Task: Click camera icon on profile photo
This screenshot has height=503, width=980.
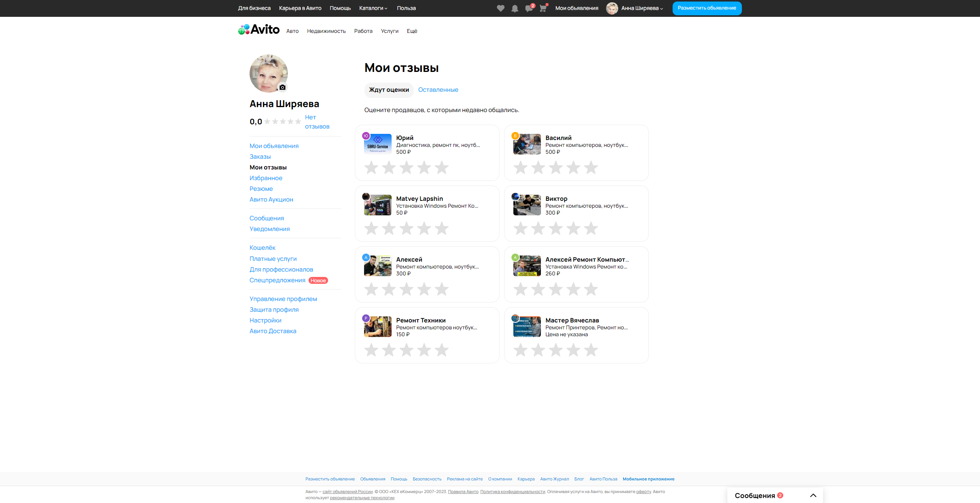Action: tap(283, 87)
